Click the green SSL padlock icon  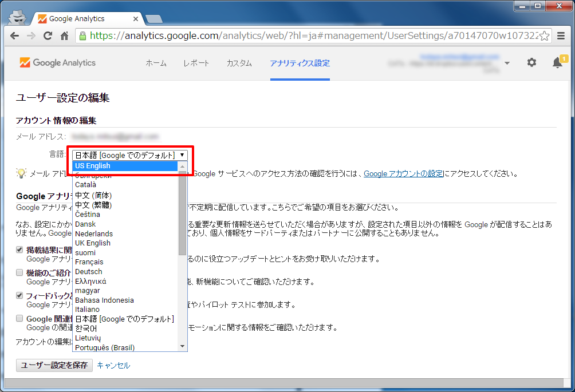[x=82, y=36]
